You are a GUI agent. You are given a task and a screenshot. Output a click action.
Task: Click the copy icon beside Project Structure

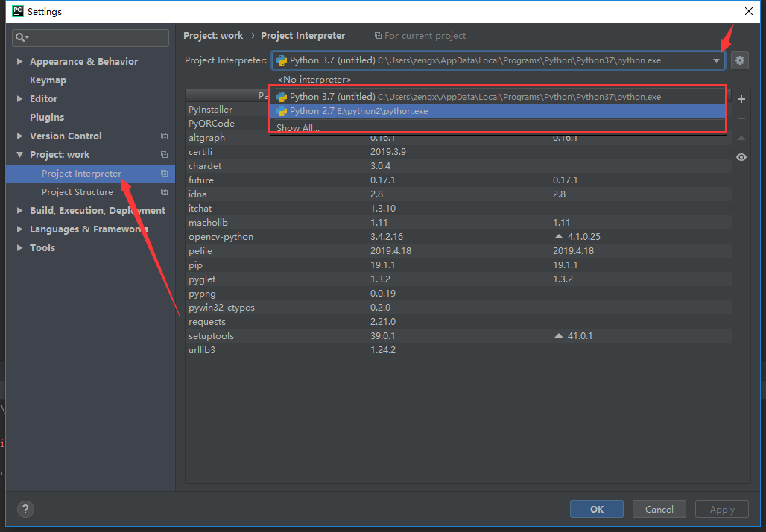164,192
